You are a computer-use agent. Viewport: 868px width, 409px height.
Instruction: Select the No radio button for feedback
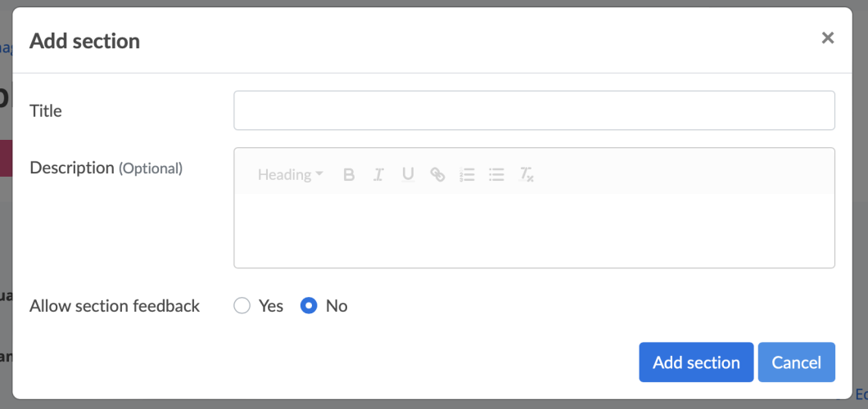[309, 306]
